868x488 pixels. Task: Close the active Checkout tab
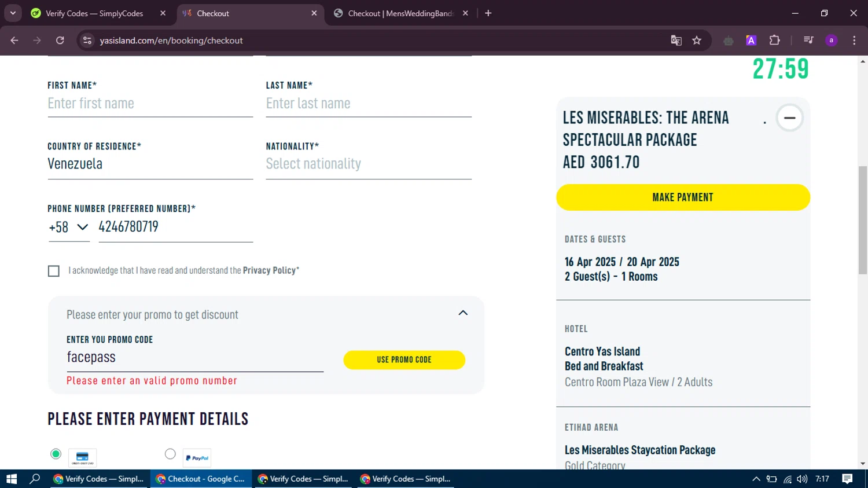point(314,13)
